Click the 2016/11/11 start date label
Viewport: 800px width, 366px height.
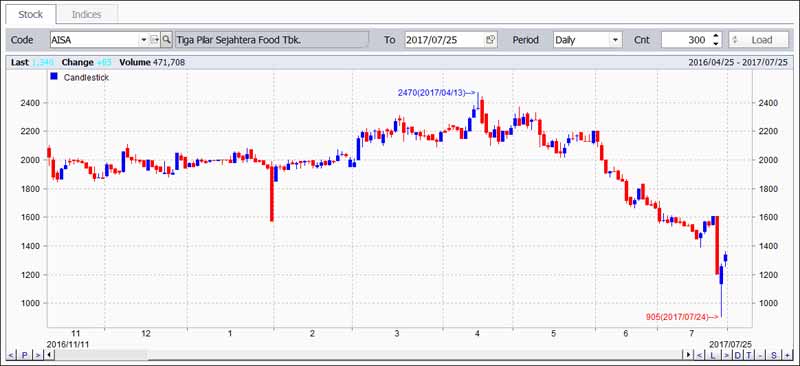tap(68, 344)
